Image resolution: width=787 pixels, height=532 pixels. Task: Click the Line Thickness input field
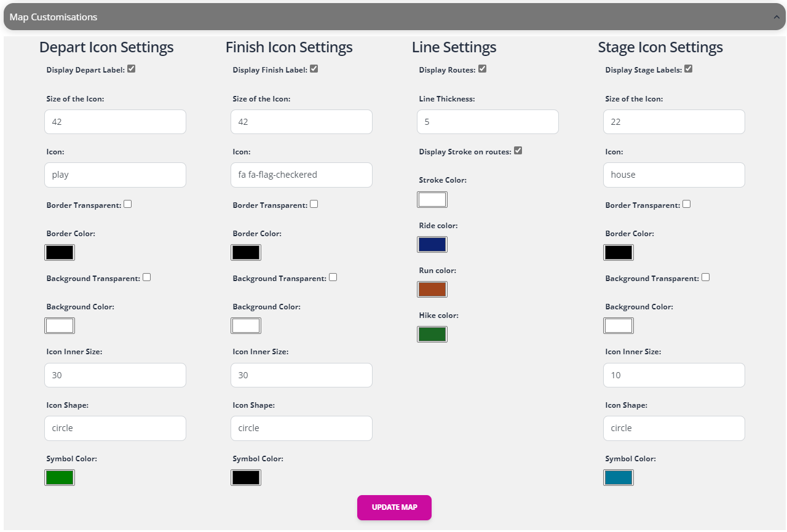tap(488, 122)
